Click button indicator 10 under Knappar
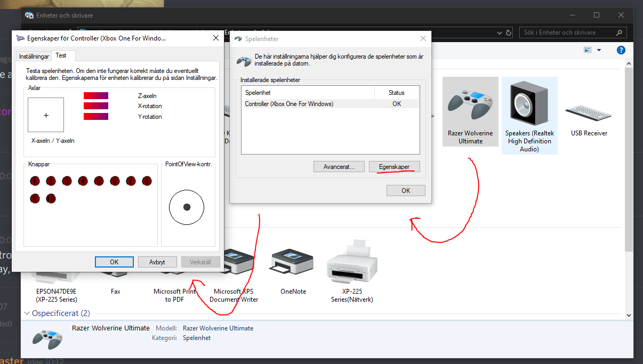643x364 pixels. [x=51, y=199]
